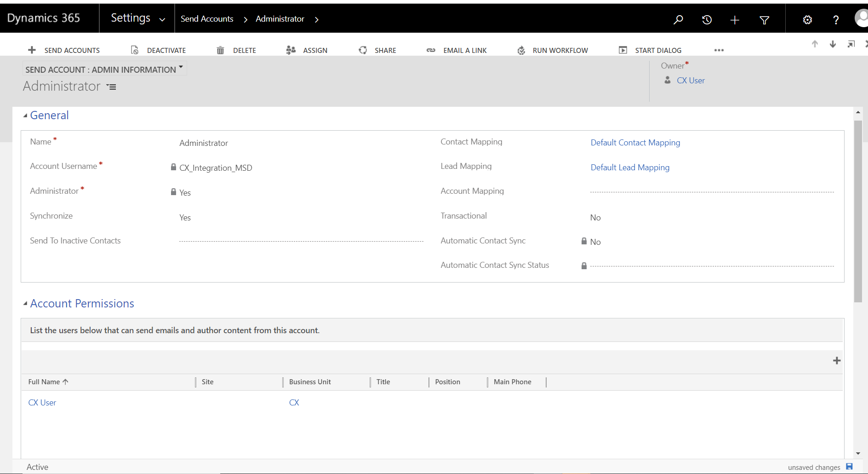Click Send Accounts in breadcrumb

(207, 19)
